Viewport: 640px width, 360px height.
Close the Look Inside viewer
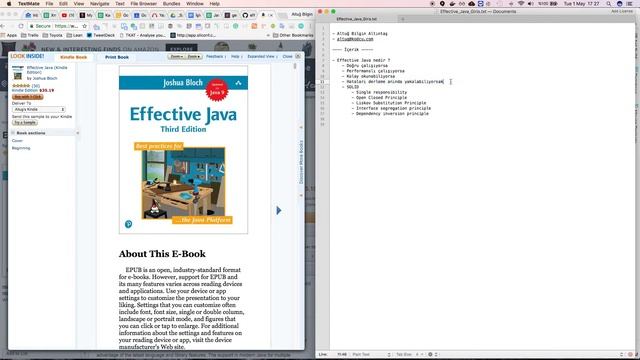(x=291, y=57)
